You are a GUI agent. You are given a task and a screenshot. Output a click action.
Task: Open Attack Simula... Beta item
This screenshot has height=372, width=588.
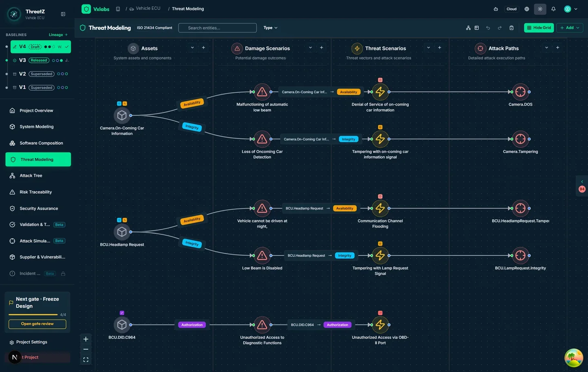(38, 241)
